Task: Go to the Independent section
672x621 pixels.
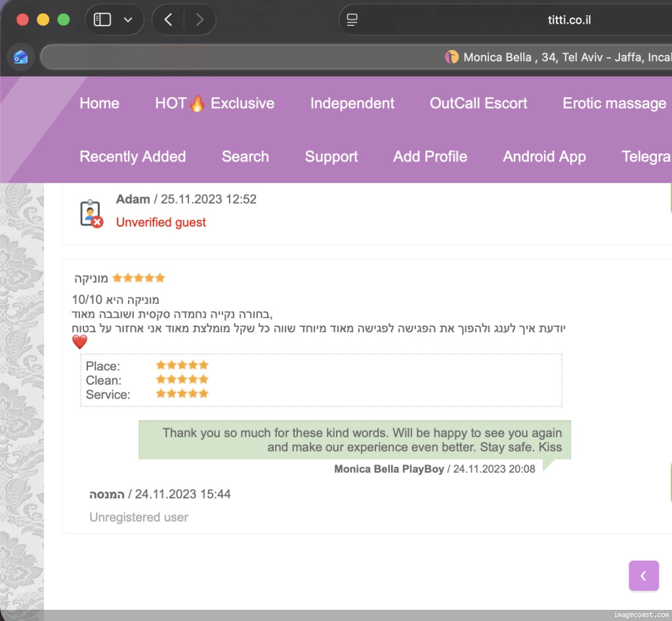Action: (x=352, y=103)
